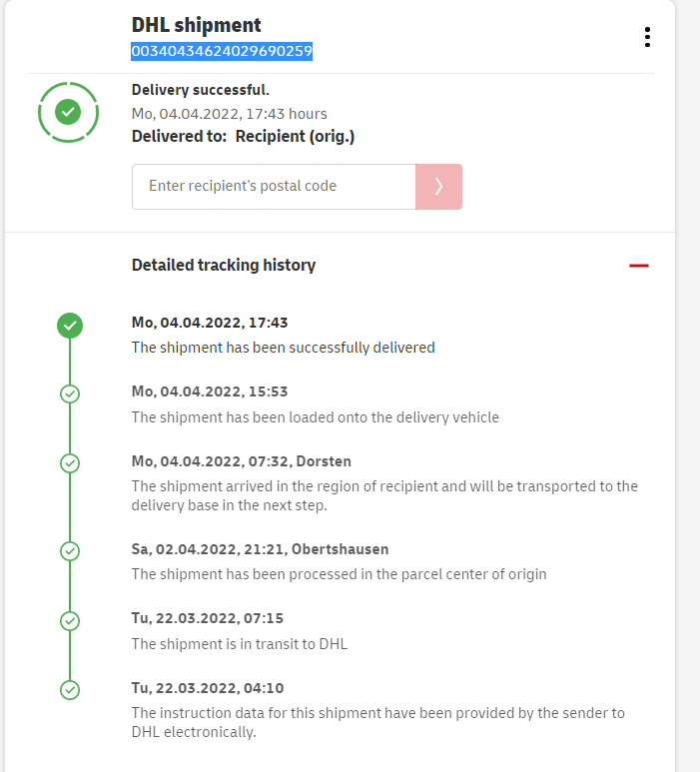The height and width of the screenshot is (772, 700).
Task: Open the three-dot shipment options menu
Action: point(647,38)
